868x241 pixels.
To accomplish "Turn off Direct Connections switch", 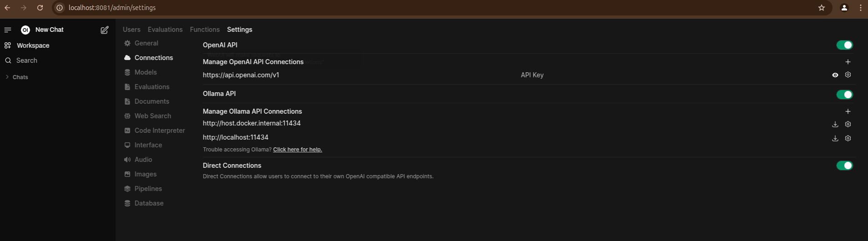I will (845, 166).
